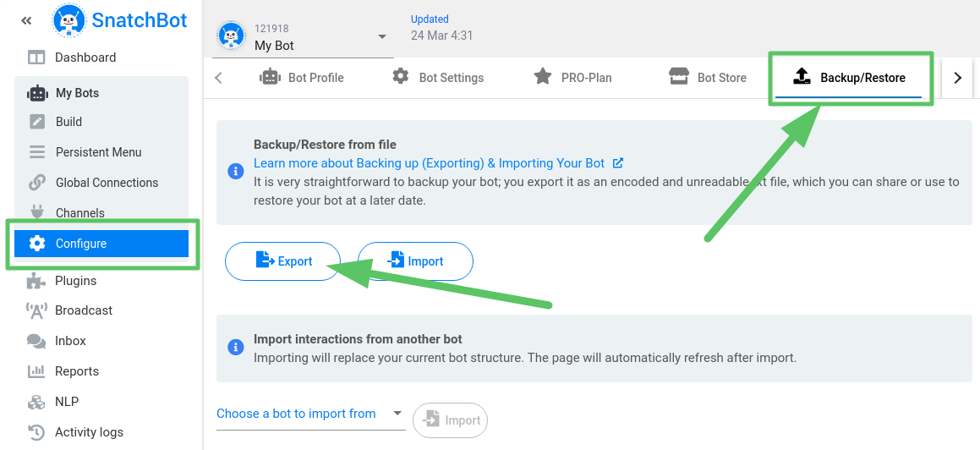Click the Build pencil icon
This screenshot has width=980, height=450.
point(37,122)
